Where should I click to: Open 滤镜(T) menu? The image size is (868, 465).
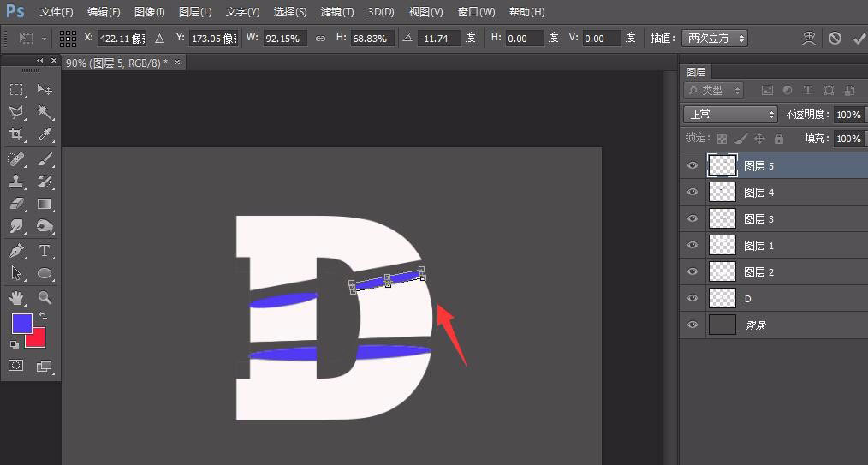tap(337, 12)
